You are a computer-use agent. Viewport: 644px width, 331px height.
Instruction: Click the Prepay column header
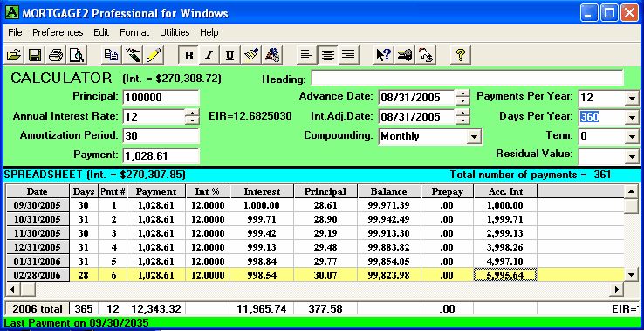tap(448, 191)
